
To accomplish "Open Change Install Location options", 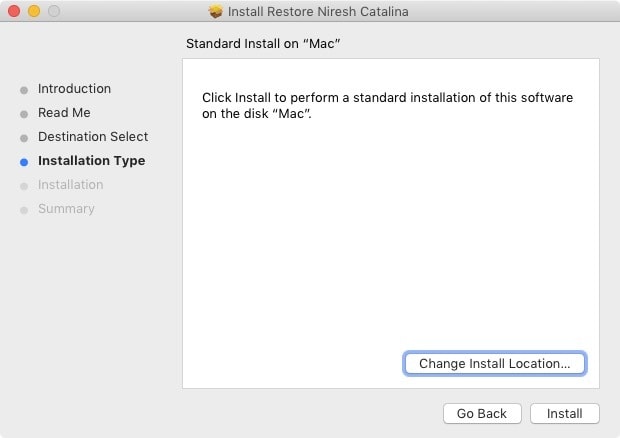I will [x=494, y=364].
